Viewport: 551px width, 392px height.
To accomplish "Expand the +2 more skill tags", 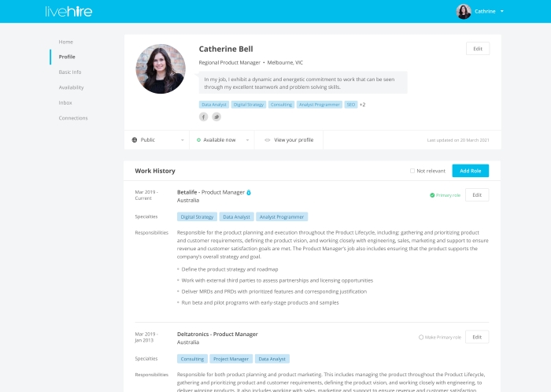I will (x=363, y=104).
